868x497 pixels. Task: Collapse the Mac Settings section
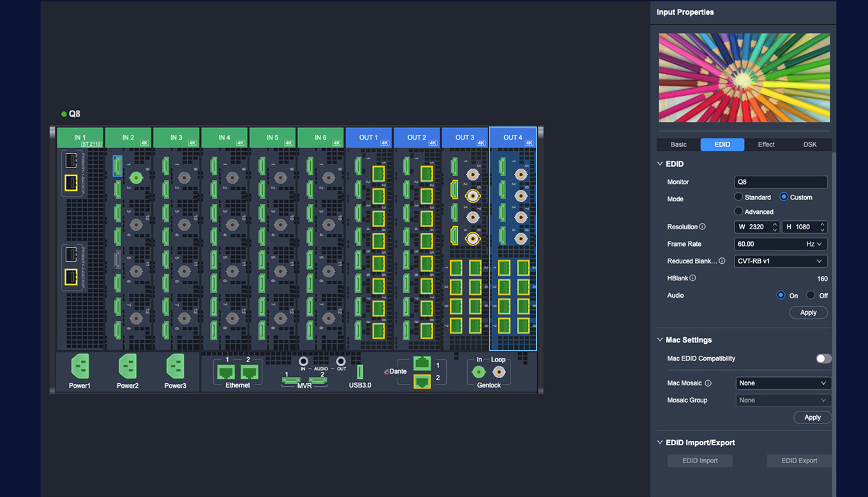tap(660, 340)
